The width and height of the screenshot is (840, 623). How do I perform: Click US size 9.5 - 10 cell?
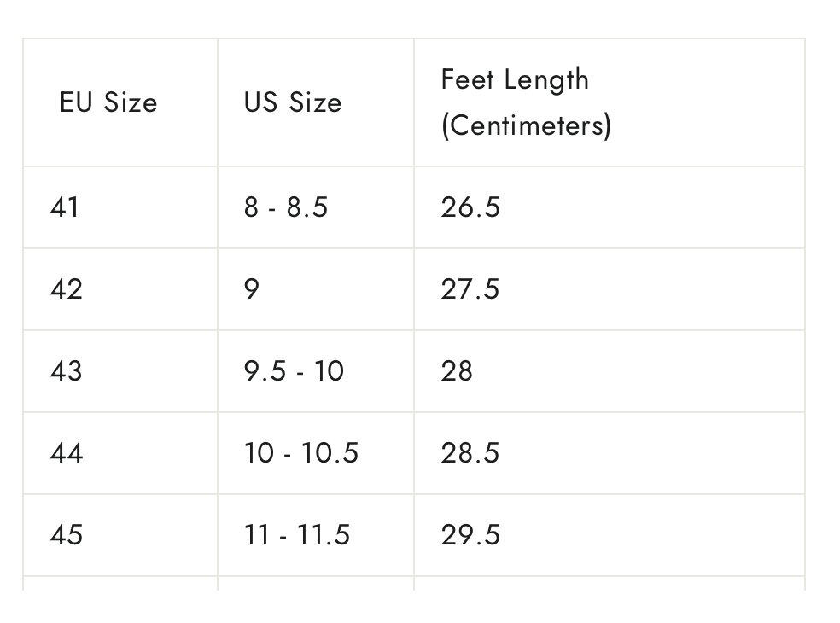click(x=294, y=371)
